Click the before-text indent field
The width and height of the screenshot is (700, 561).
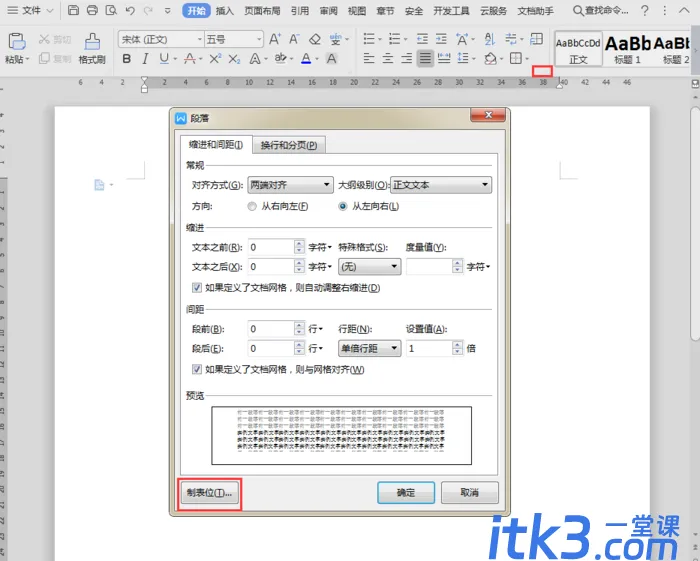tap(271, 247)
